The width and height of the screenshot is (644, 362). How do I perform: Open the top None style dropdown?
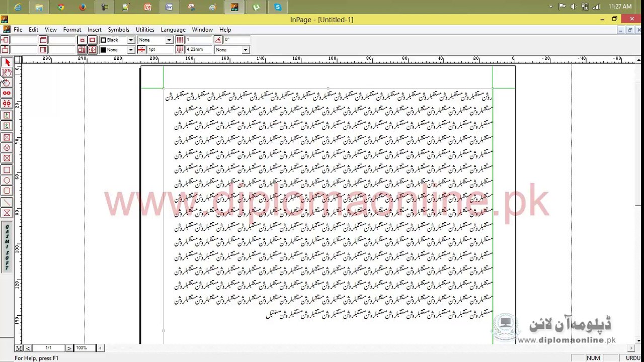pos(169,40)
